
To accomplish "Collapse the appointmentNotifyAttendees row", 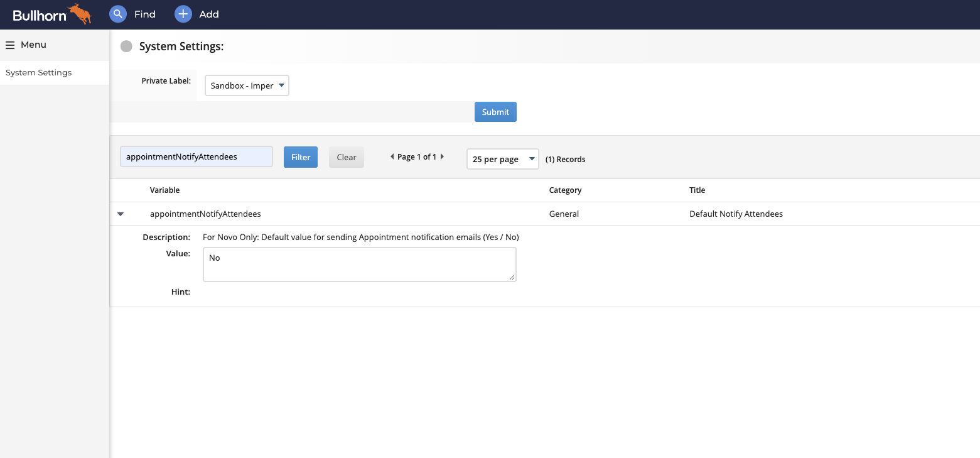I will click(121, 214).
